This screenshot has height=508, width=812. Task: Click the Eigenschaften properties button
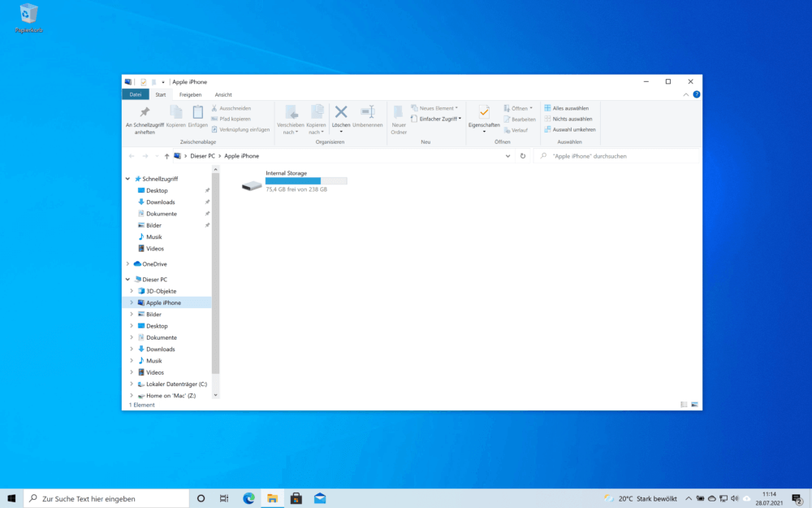(484, 119)
